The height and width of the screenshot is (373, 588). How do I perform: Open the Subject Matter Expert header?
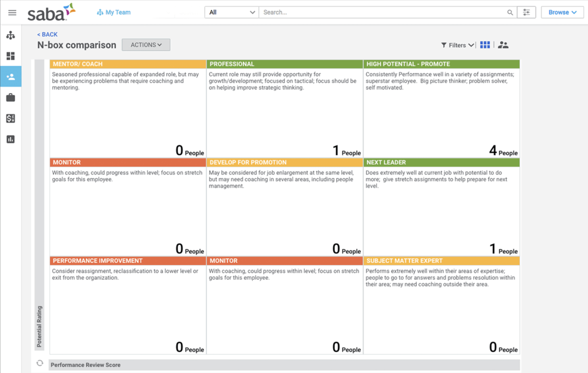pos(441,261)
